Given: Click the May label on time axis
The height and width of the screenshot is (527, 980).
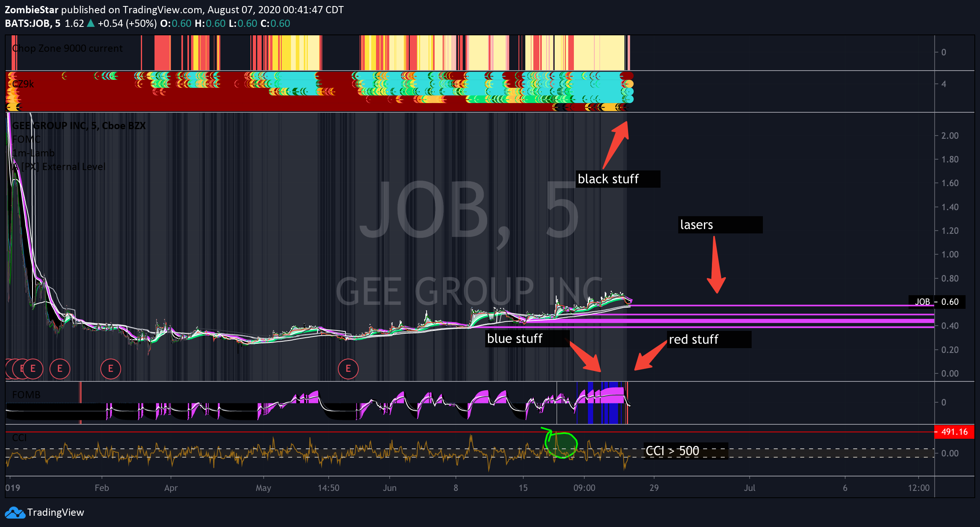Looking at the screenshot, I should (x=264, y=488).
